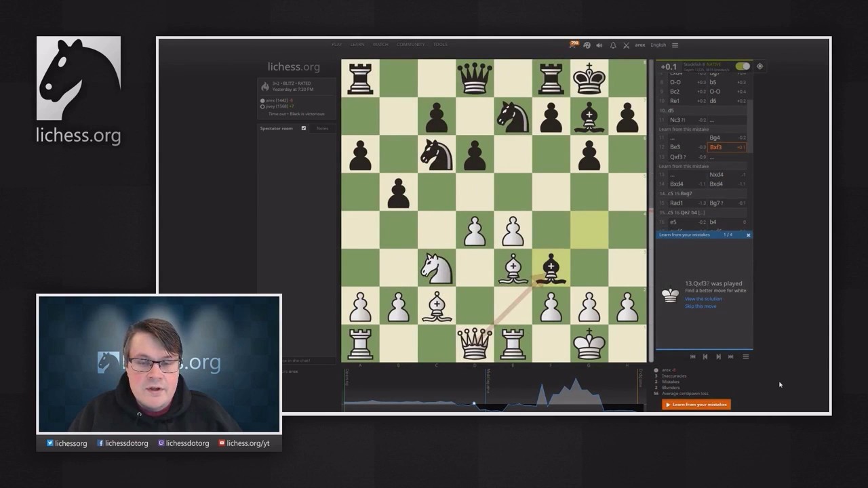Jump to first move button
This screenshot has width=868, height=488.
pyautogui.click(x=692, y=357)
